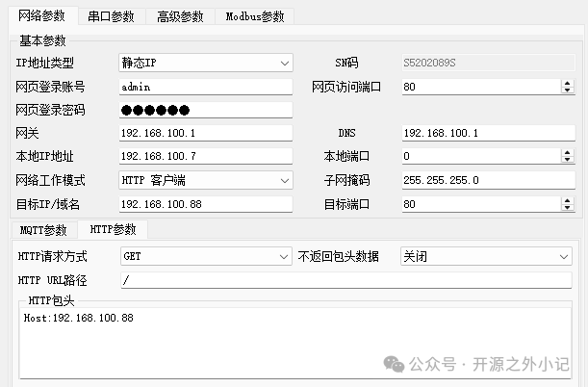
Task: Click the 目标IP/域名 label
Action: [x=47, y=204]
